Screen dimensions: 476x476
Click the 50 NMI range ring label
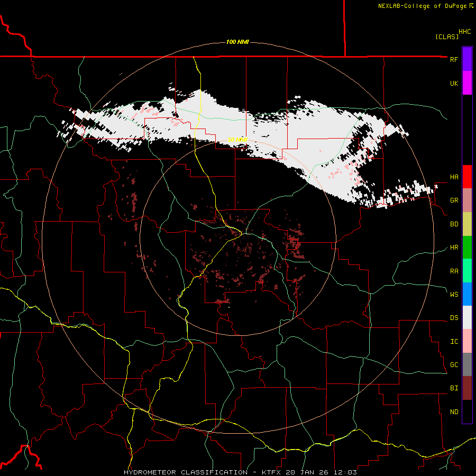tap(237, 140)
